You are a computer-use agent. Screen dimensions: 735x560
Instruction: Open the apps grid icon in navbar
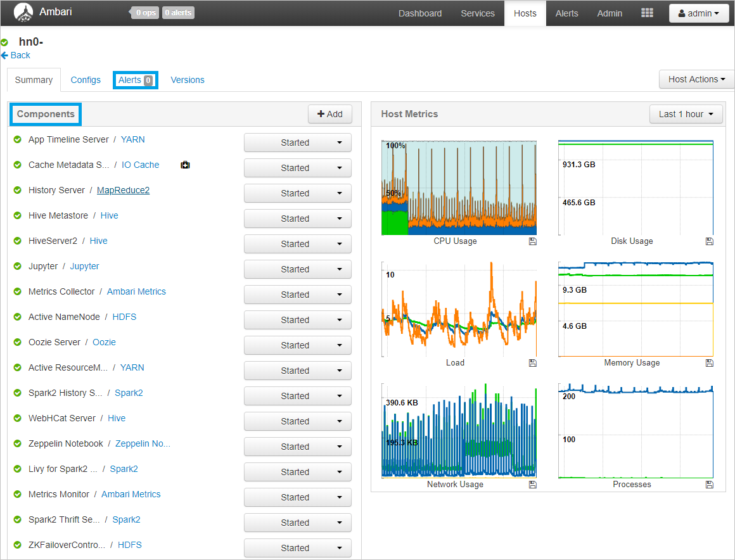click(647, 13)
